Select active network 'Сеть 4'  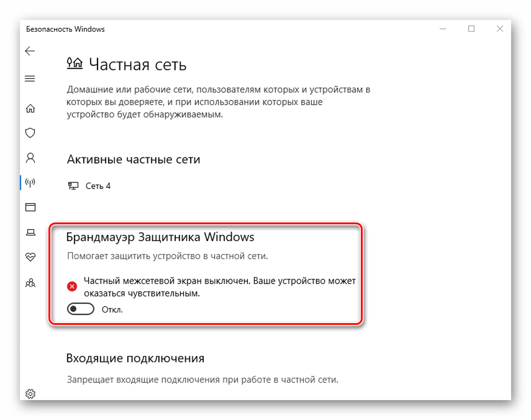pyautogui.click(x=98, y=186)
